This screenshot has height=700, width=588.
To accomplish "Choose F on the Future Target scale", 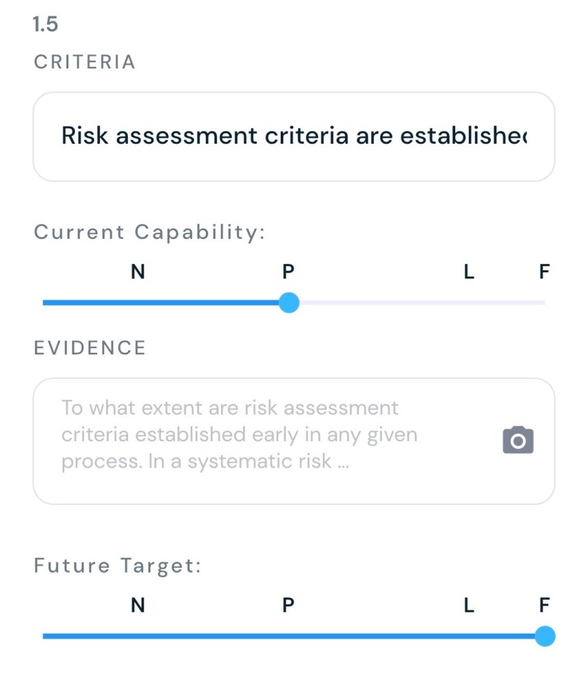I will tap(544, 606).
